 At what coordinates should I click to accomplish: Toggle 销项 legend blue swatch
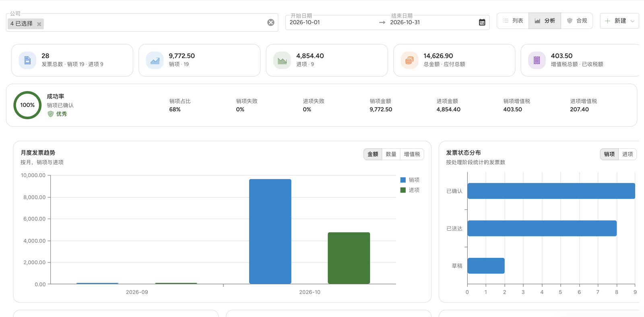pyautogui.click(x=403, y=180)
